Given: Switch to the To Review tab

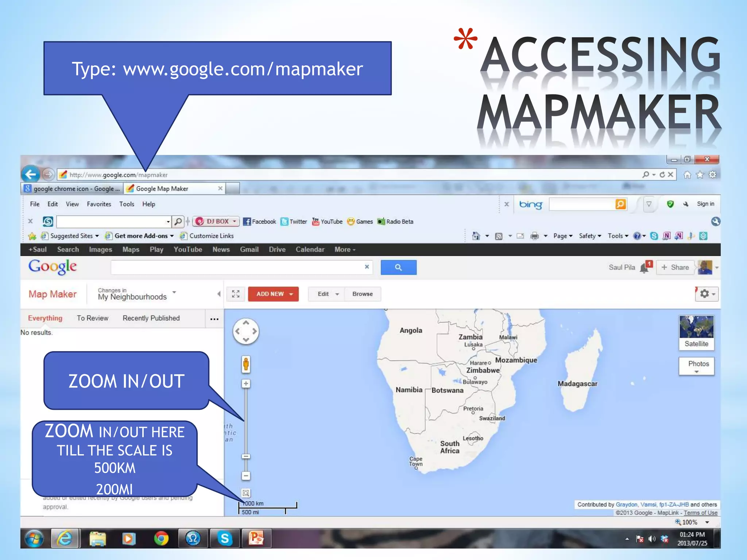Looking at the screenshot, I should point(93,318).
